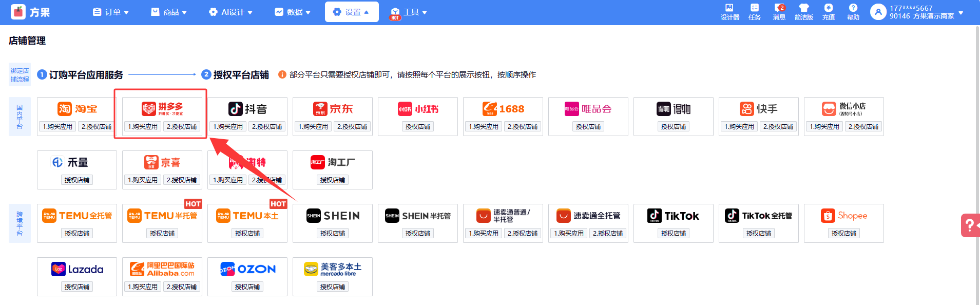Screen dimensions: 980x305
Task: Click the red floating question mark widget
Action: 969,225
